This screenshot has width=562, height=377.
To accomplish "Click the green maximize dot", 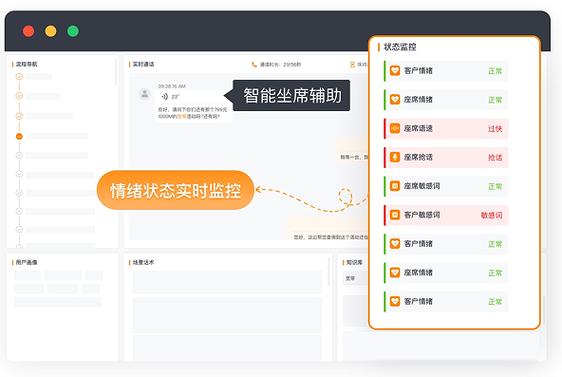I will (73, 31).
